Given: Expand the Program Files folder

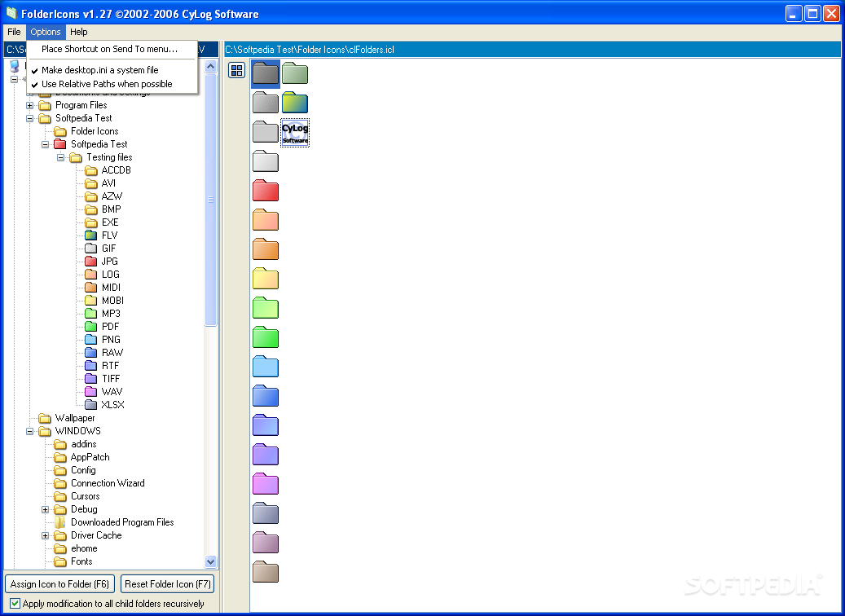Looking at the screenshot, I should tap(30, 105).
